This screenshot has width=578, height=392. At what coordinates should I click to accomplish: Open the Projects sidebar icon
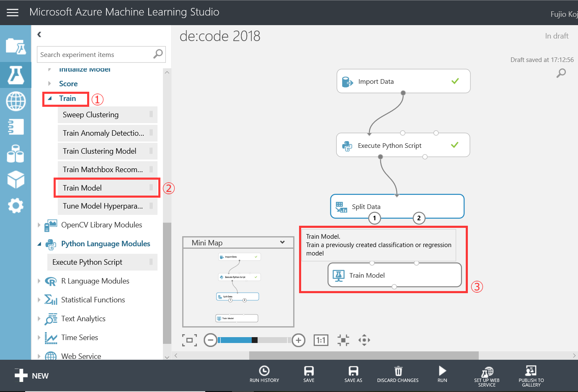click(x=15, y=46)
